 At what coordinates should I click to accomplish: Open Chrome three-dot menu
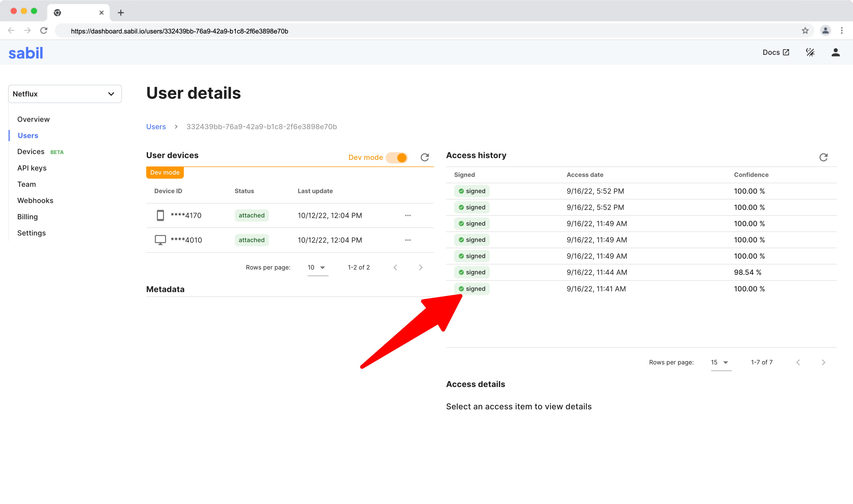tap(842, 30)
